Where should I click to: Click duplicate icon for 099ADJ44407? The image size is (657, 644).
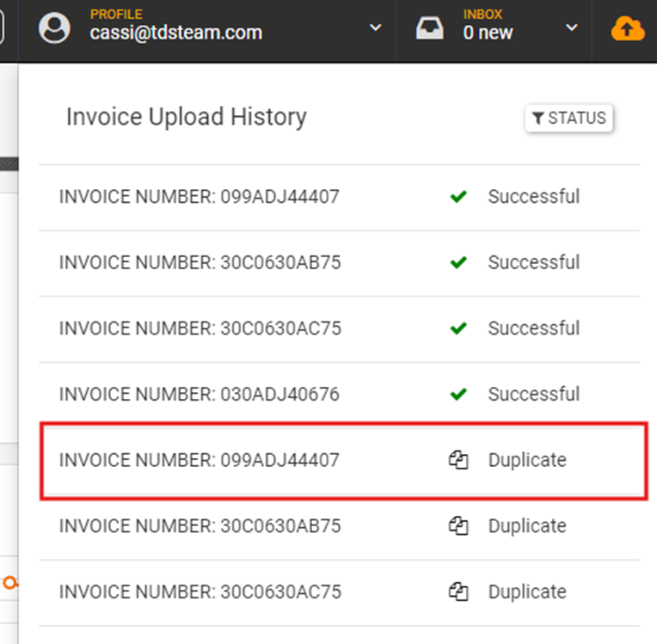click(458, 460)
